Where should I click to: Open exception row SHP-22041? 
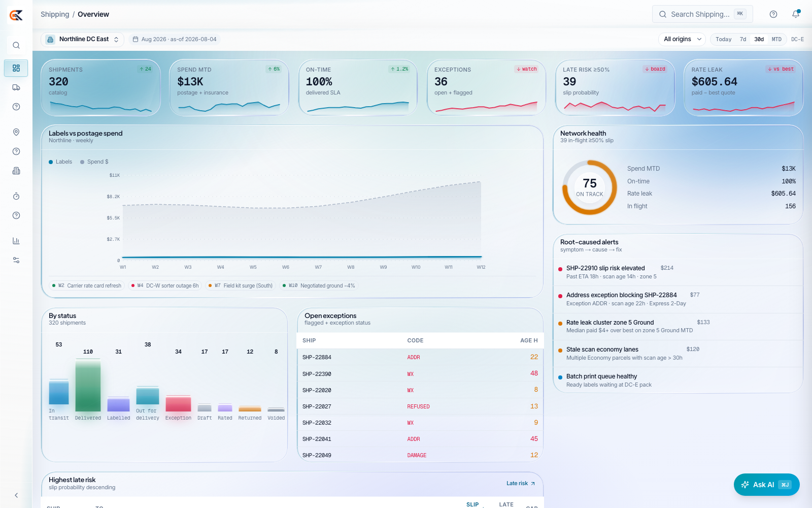[420, 438]
